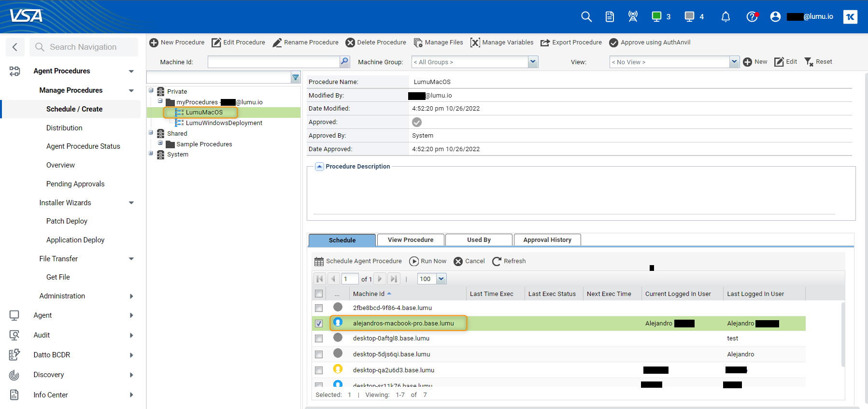Screen dimensions: 868x409
Task: Uncheck the alejandros-macbook-pro.base.lumu checkbox
Action: (319, 324)
